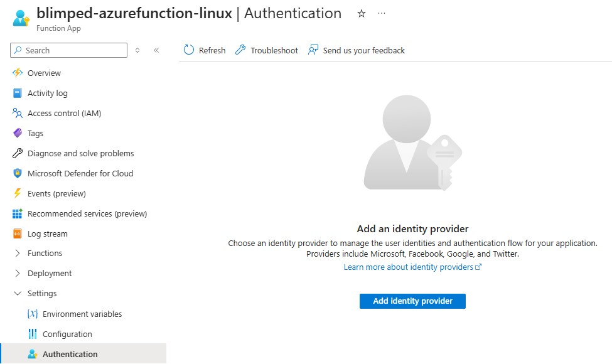The height and width of the screenshot is (364, 612).
Task: Click the Microsoft Defender shield icon
Action: tap(18, 173)
